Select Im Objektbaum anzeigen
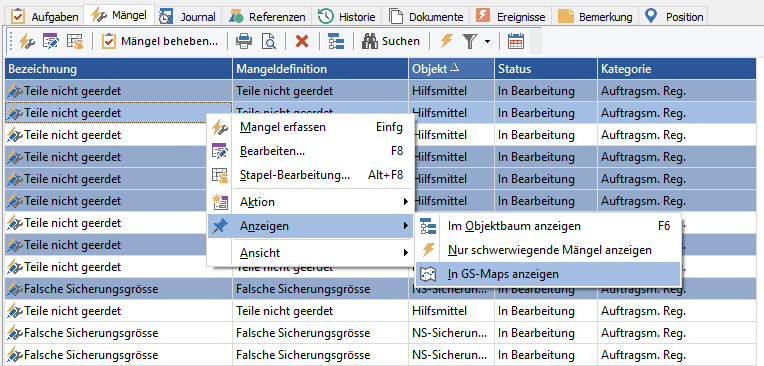 tap(549, 226)
